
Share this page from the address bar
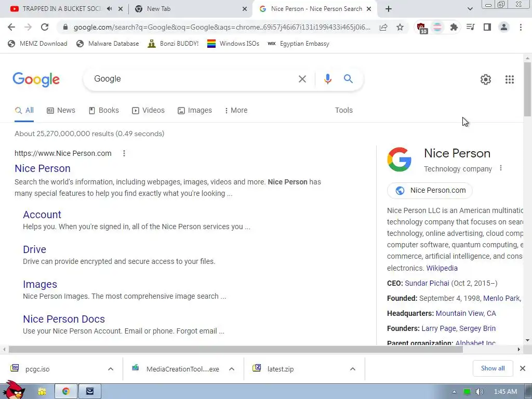click(383, 27)
